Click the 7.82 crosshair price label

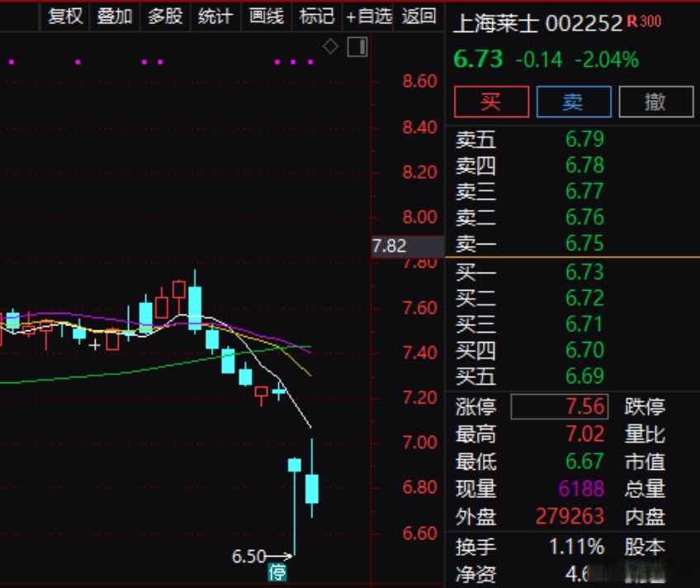click(x=408, y=245)
